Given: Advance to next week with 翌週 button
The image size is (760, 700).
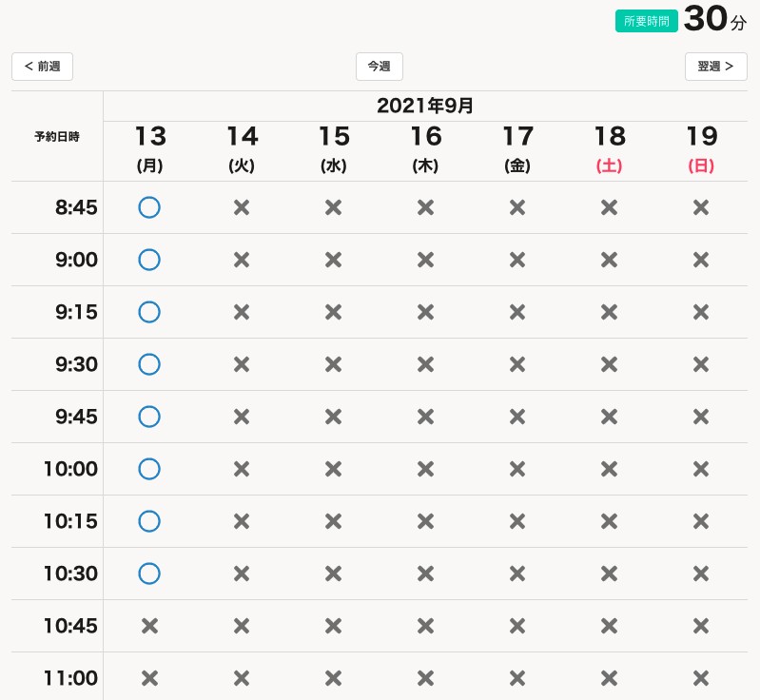Looking at the screenshot, I should pos(715,67).
